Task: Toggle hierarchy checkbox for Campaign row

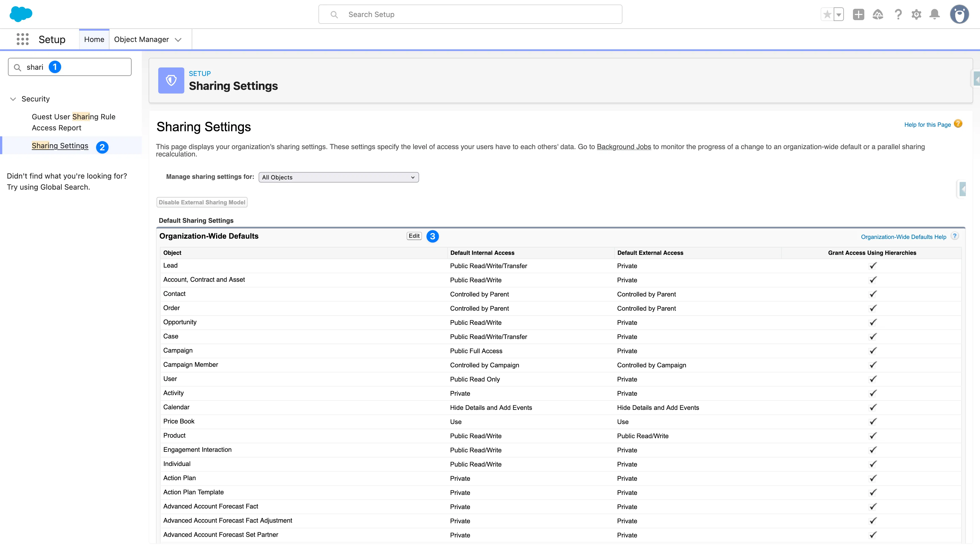Action: click(873, 350)
